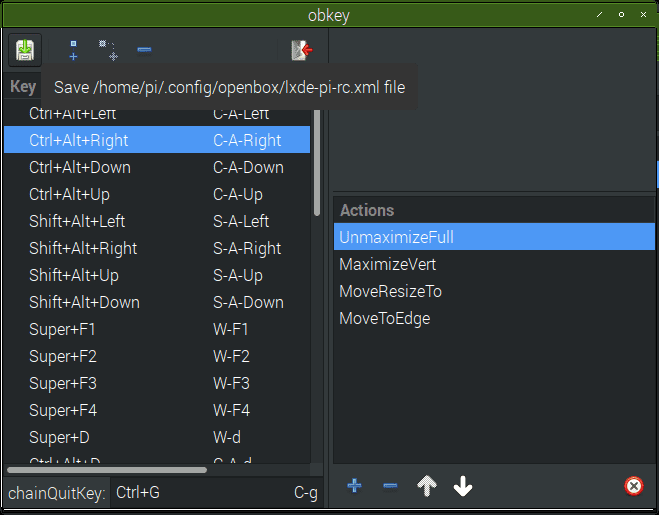Click the insert sibling keybind icon
This screenshot has width=659, height=515.
point(73,50)
